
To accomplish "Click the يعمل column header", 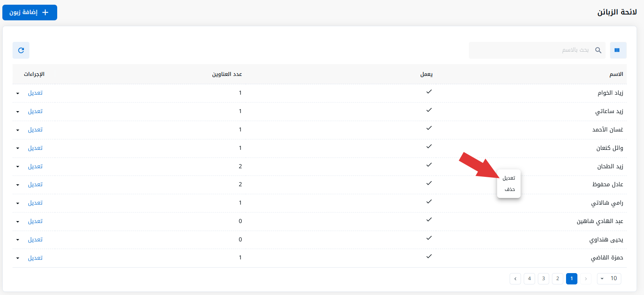I will click(427, 74).
